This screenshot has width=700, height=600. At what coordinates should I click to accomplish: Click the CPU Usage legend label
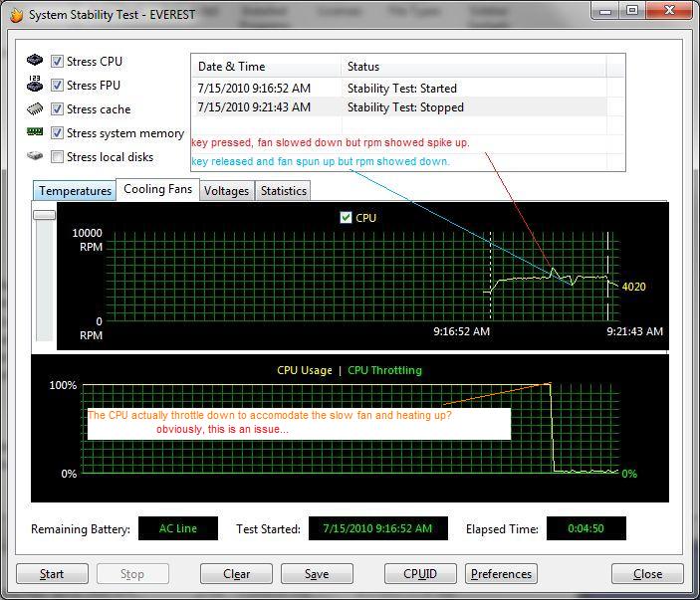pos(305,370)
